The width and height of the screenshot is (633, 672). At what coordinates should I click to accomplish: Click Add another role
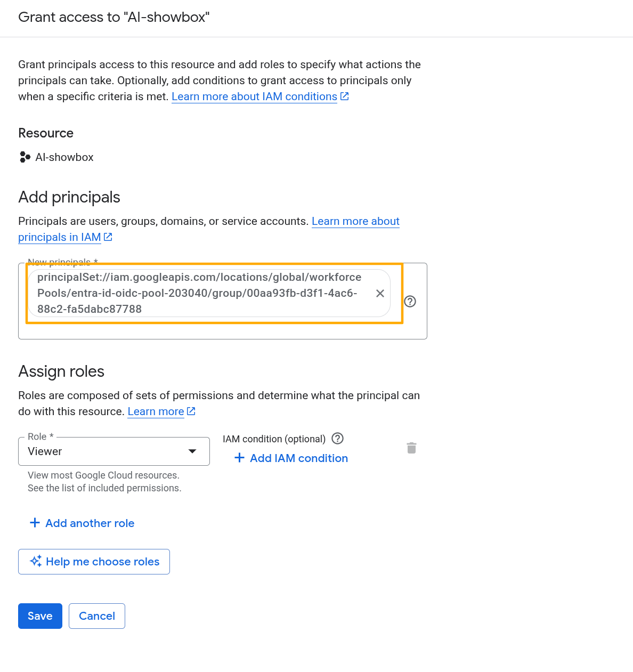[x=90, y=523]
